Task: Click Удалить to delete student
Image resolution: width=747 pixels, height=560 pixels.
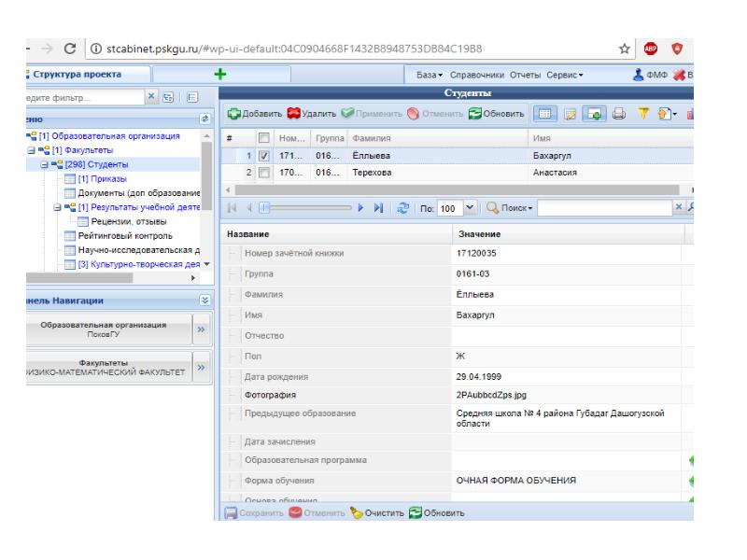Action: (x=312, y=114)
